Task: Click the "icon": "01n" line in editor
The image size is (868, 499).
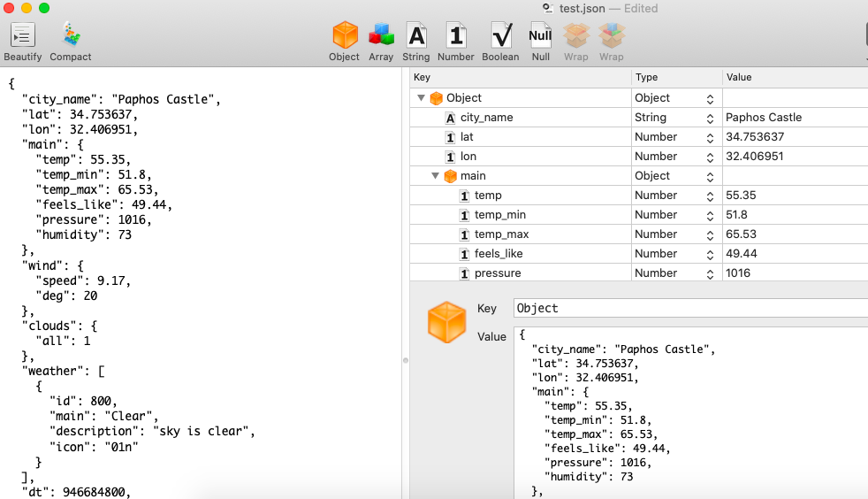Action: pyautogui.click(x=94, y=447)
